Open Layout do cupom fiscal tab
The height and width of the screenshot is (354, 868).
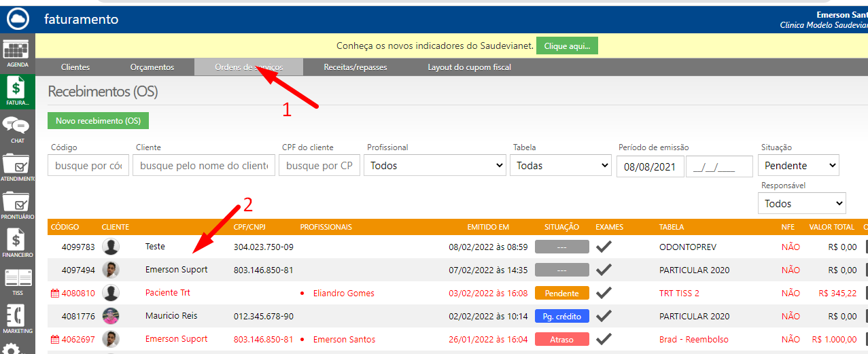(469, 67)
